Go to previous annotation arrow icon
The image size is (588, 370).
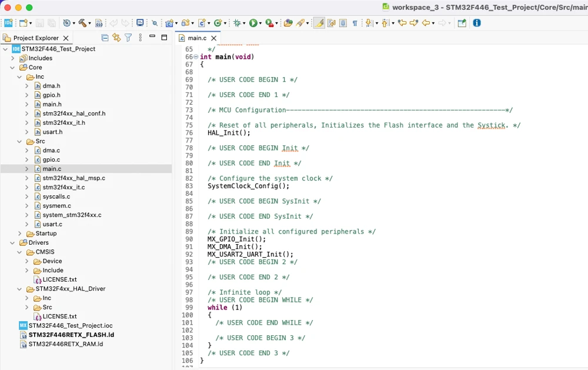pyautogui.click(x=385, y=23)
